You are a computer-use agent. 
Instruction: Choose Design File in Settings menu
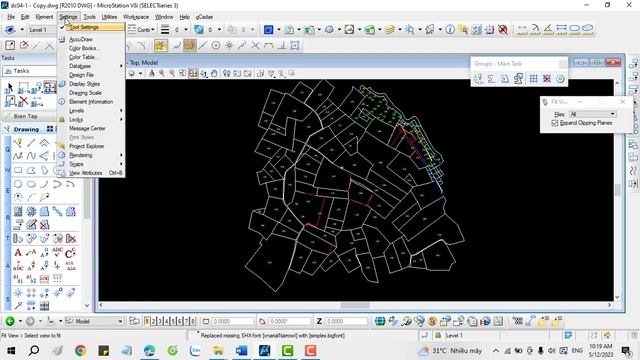[x=81, y=75]
